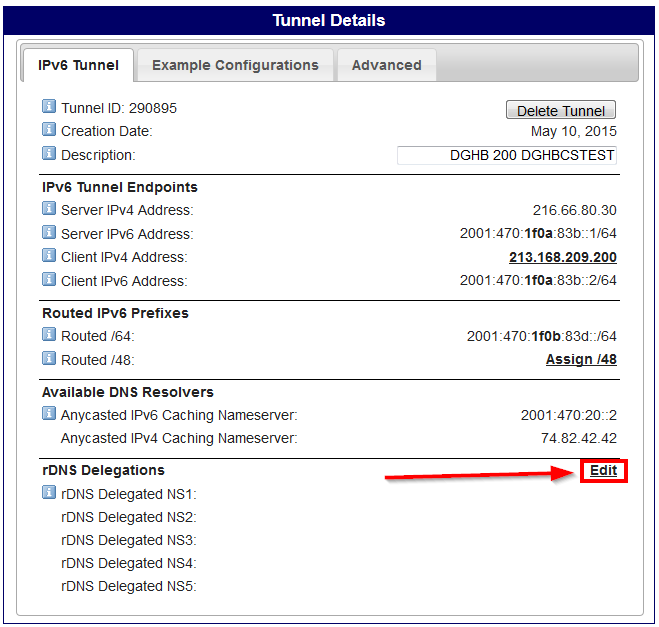Image resolution: width=659 pixels, height=627 pixels.
Task: Switch to the Example Configurations tab
Action: (235, 65)
